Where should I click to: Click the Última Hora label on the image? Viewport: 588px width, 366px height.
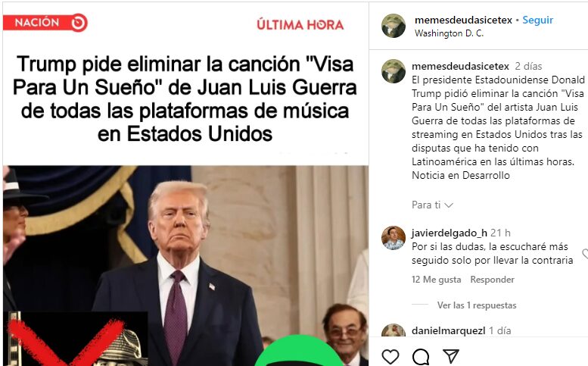click(300, 24)
